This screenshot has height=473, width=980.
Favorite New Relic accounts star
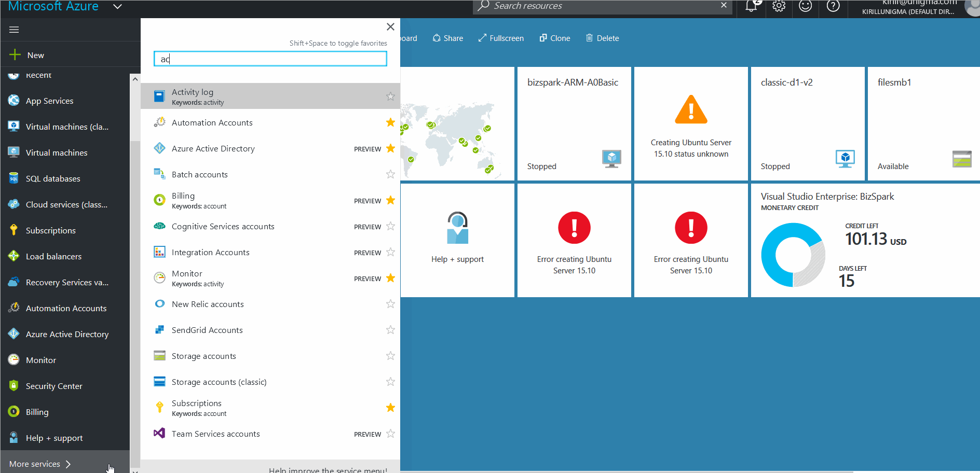(x=390, y=304)
